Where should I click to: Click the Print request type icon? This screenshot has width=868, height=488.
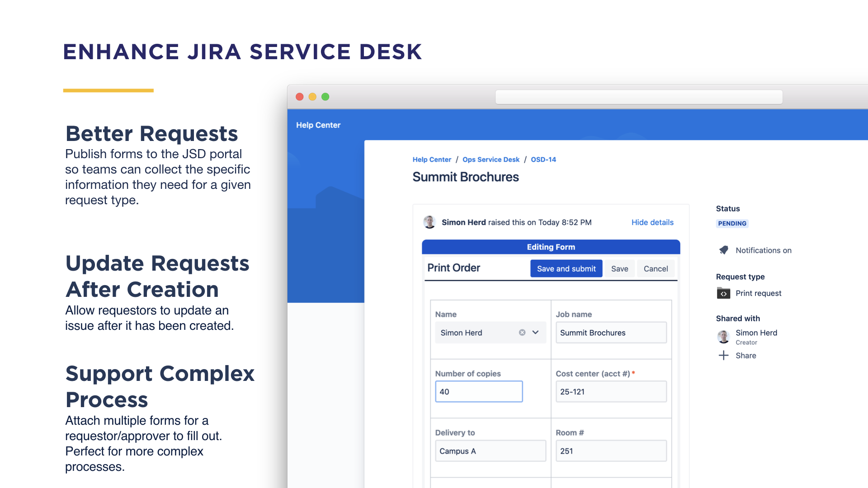coord(723,293)
